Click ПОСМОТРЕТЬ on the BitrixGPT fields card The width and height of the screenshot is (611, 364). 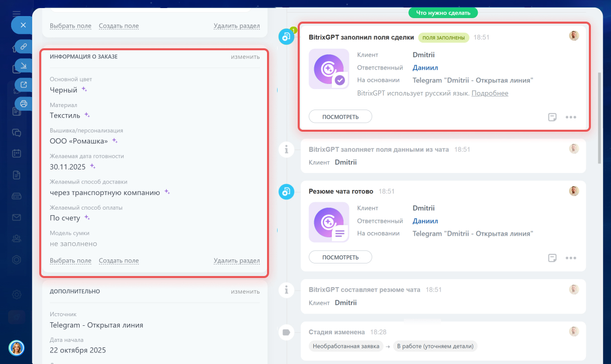point(340,117)
